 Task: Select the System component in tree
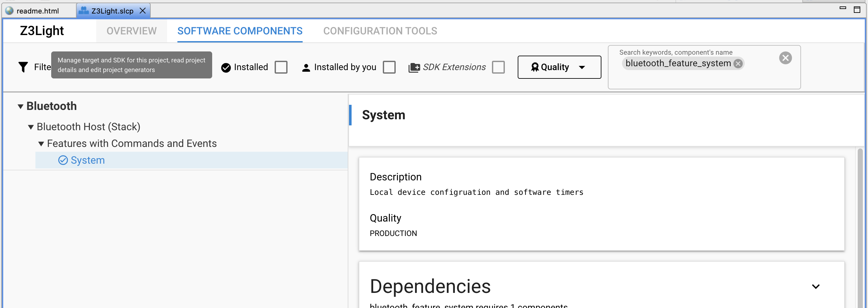point(191,160)
